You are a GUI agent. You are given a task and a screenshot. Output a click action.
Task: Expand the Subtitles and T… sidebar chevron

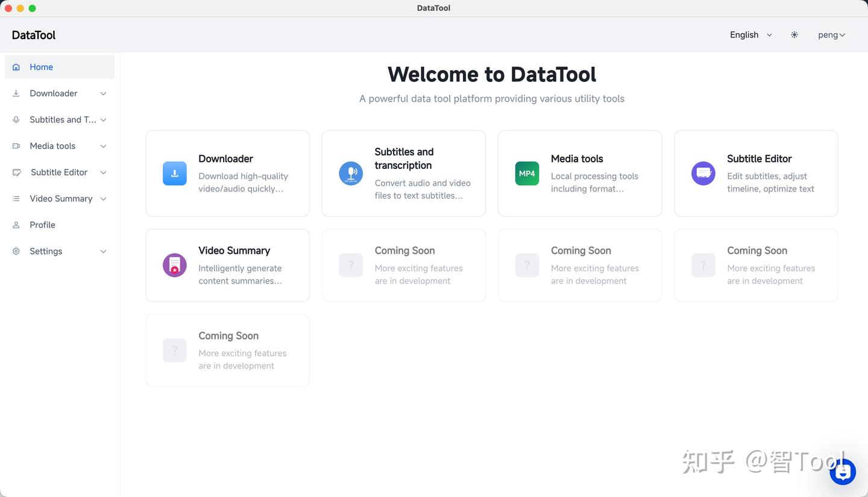tap(103, 119)
